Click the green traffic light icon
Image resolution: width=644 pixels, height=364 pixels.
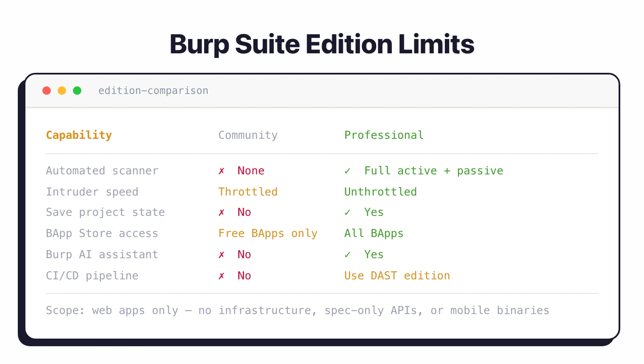pyautogui.click(x=77, y=90)
